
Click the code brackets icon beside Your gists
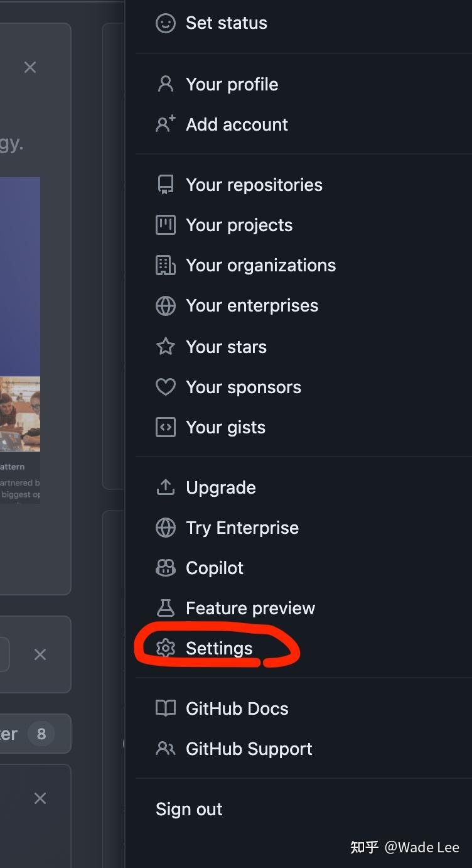click(165, 427)
